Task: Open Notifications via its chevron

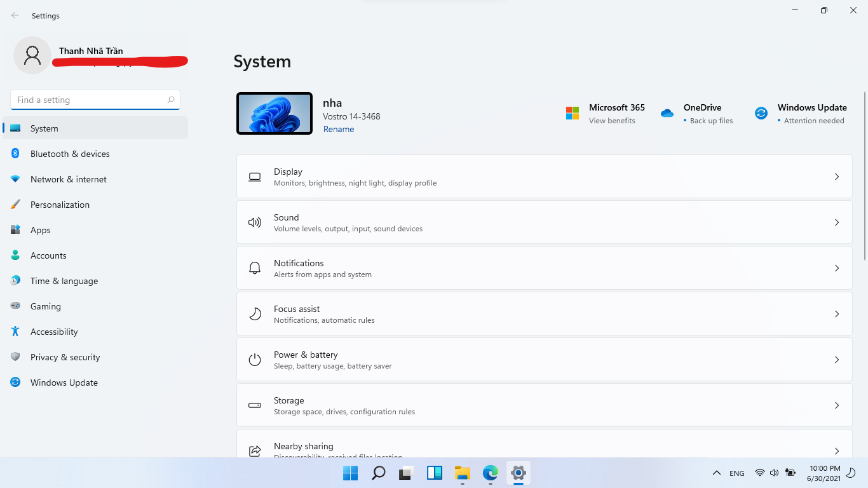Action: pyautogui.click(x=837, y=268)
